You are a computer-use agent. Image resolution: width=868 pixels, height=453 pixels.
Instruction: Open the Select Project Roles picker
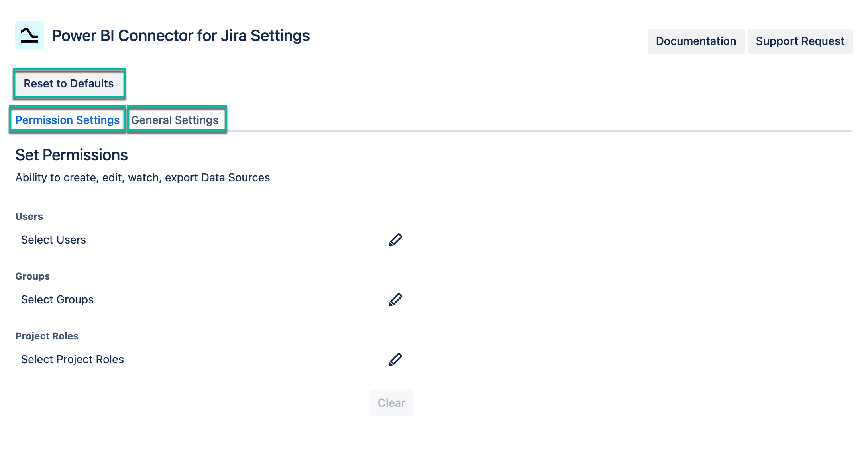pos(72,359)
